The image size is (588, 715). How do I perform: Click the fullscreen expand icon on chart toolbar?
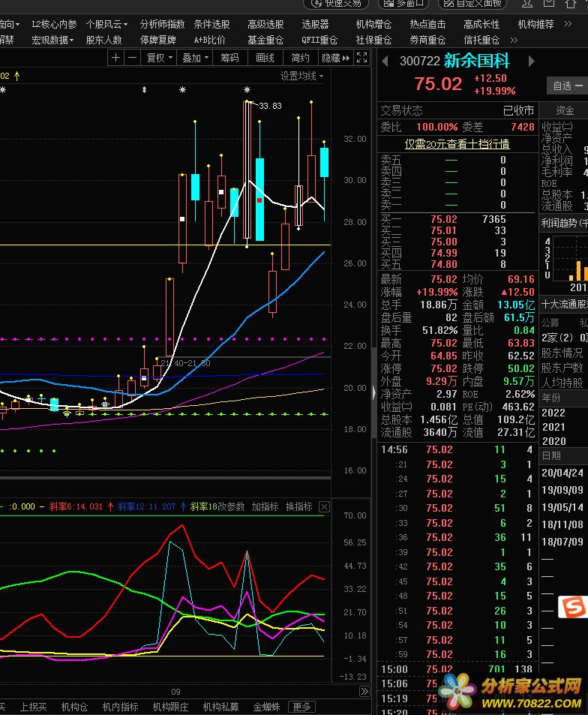[x=361, y=58]
